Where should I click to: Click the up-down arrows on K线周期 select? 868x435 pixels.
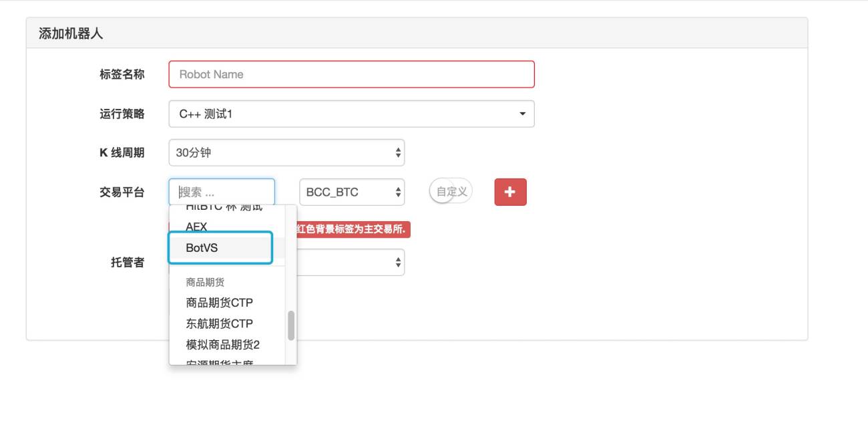point(398,153)
